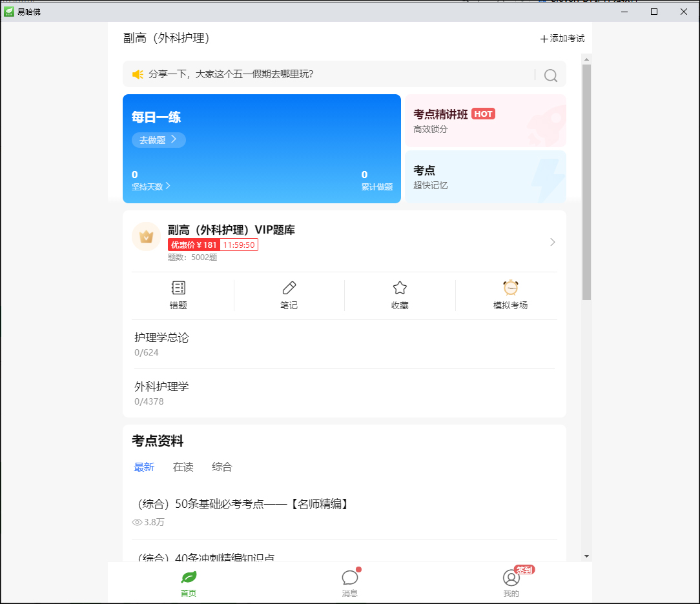Screen dimensions: 700x604
Task: Click 考点资料 section heading
Action: [x=158, y=441]
